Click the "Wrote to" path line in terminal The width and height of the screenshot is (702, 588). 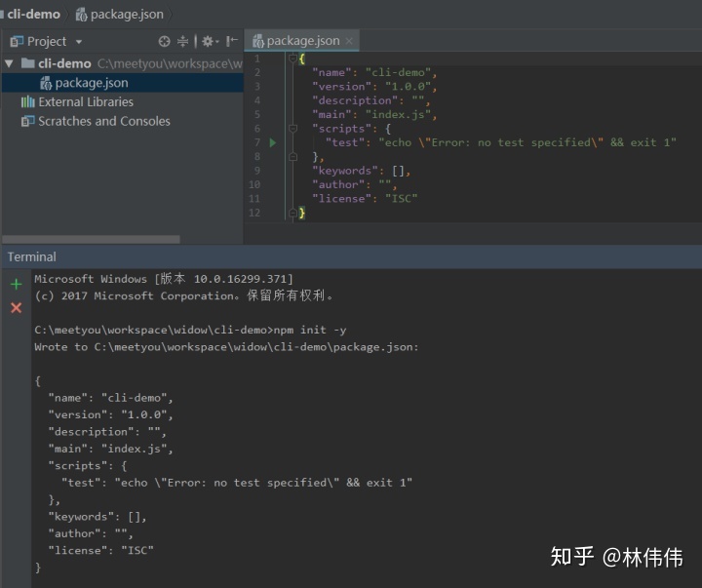[x=226, y=347]
